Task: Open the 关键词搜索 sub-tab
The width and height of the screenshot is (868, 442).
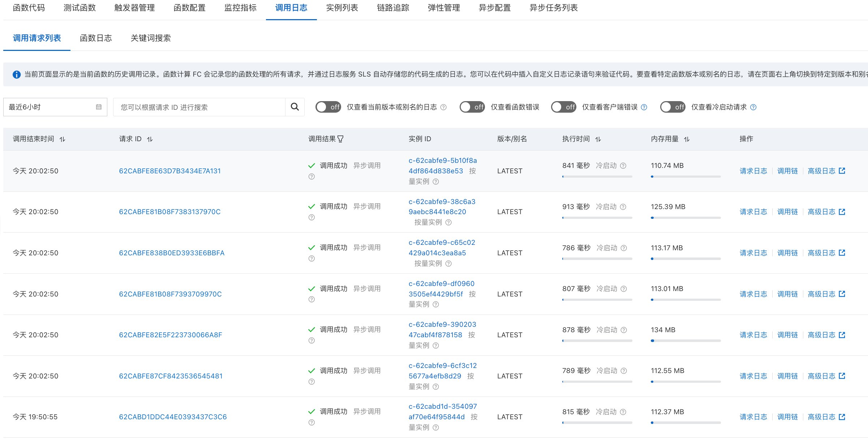Action: 151,38
